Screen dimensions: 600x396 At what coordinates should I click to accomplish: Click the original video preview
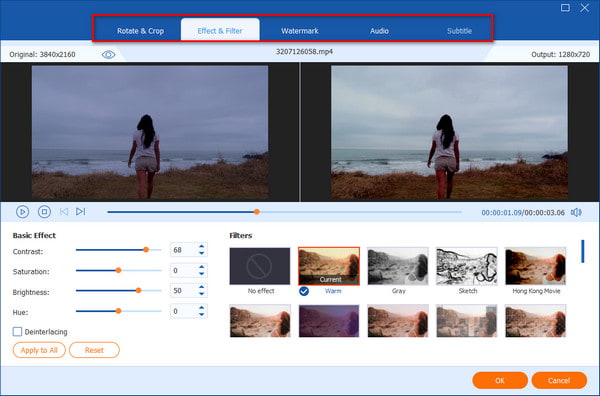[x=150, y=132]
